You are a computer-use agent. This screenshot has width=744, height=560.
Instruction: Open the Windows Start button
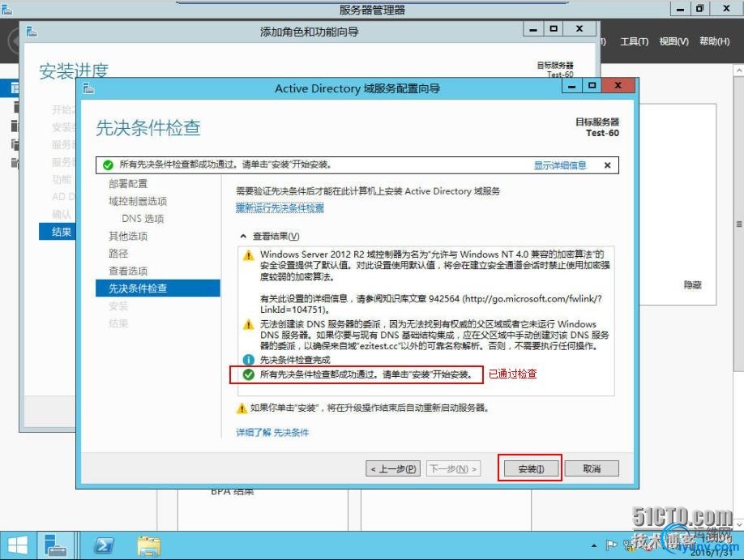(18, 545)
